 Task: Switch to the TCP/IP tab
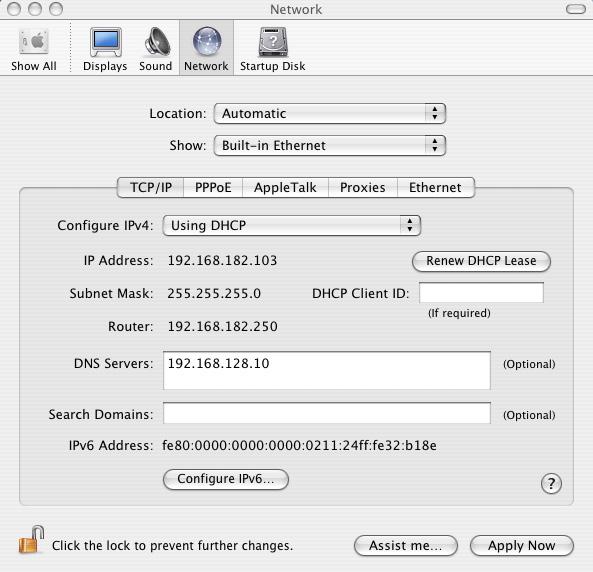[x=151, y=188]
